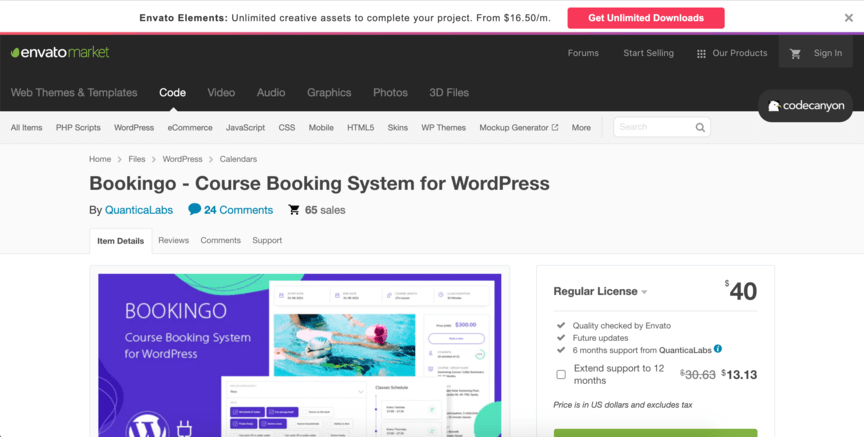This screenshot has height=437, width=864.
Task: Enable Extend support to 12 months checkbox
Action: point(561,374)
